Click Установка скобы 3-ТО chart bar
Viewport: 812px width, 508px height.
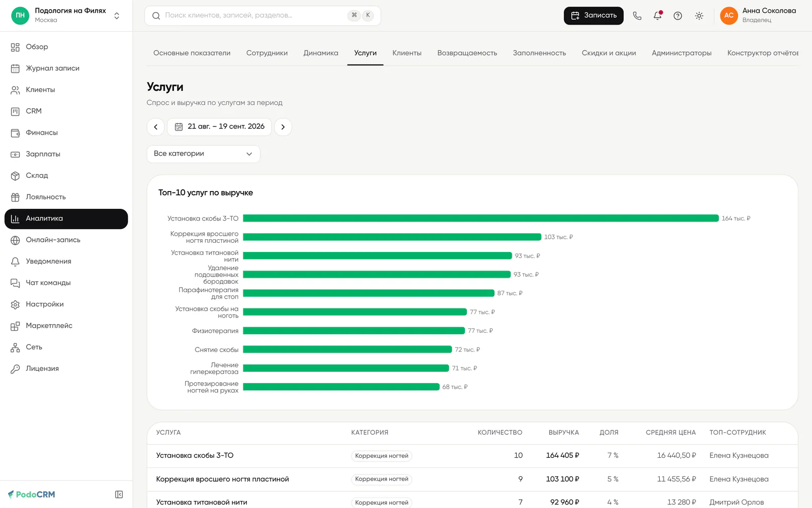[481, 218]
